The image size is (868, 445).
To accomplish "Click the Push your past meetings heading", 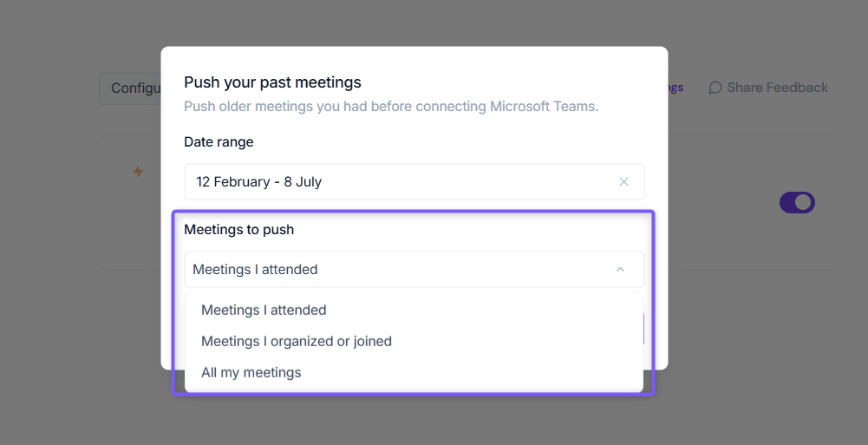I will [272, 82].
